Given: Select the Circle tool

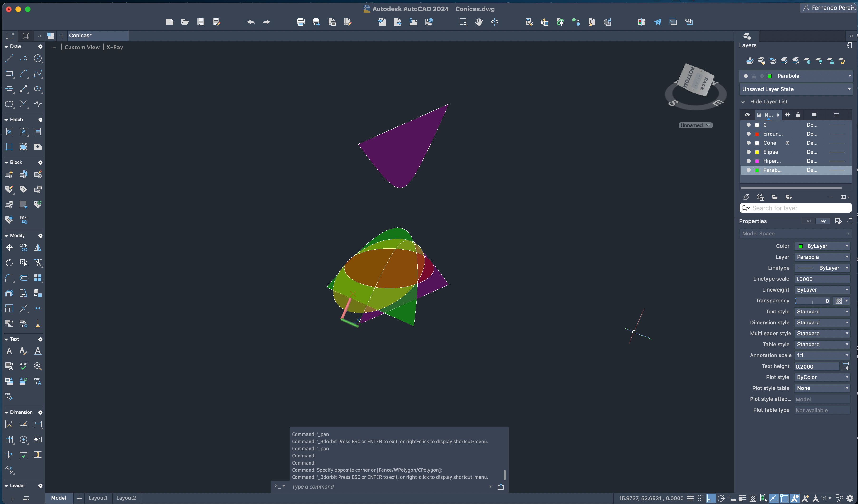Looking at the screenshot, I should tap(38, 58).
